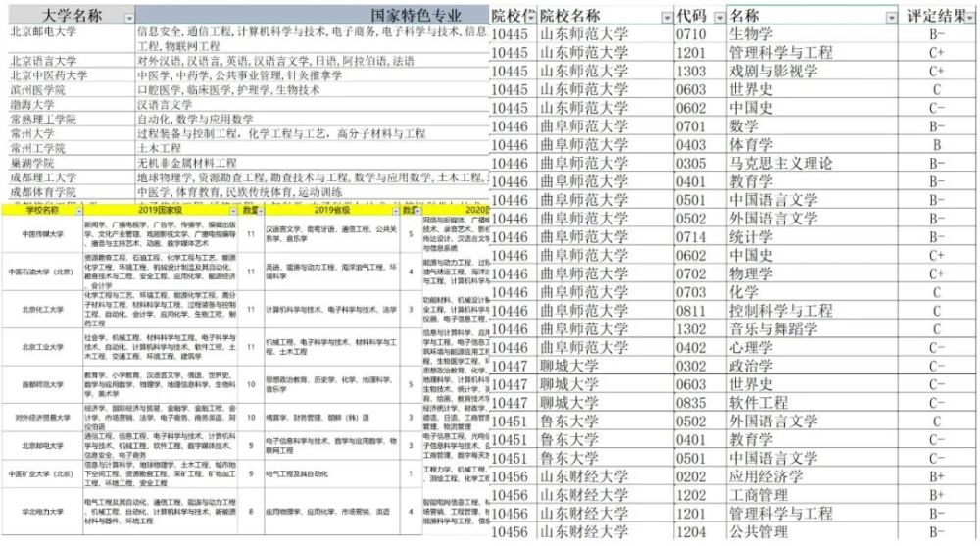Open the 大学名称 column filter dropdown
Viewport: 980px width, 546px height.
click(x=129, y=18)
